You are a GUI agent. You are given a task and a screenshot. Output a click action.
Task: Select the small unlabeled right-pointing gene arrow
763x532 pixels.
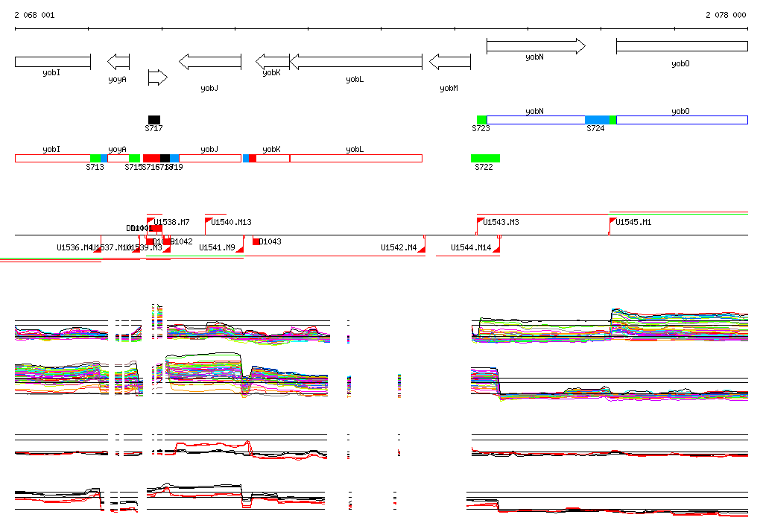pos(158,77)
